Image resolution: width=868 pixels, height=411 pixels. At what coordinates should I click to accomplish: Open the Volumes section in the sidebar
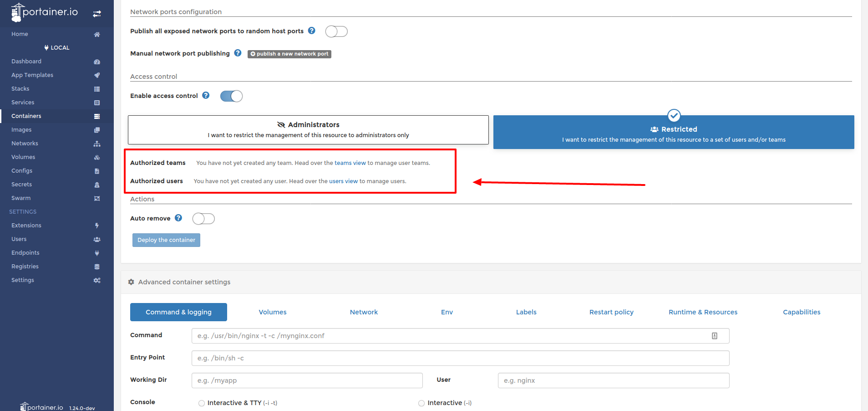click(23, 157)
